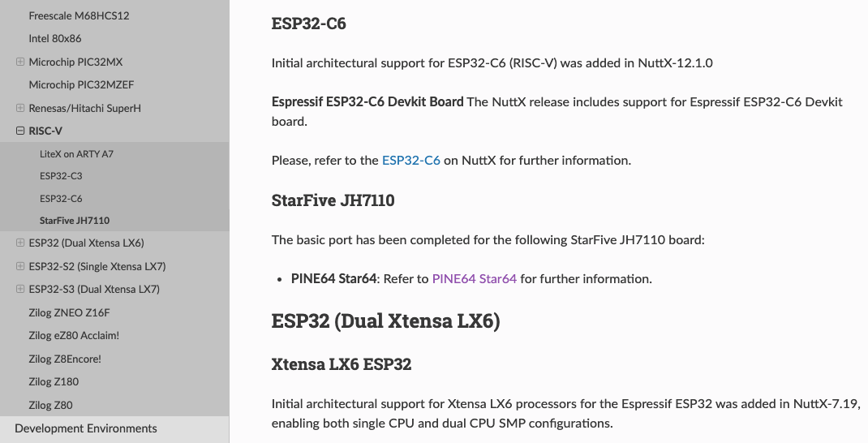Expand ESP32-S2 (Single Xtensa LX7) plus icon
The image size is (868, 443).
[20, 266]
